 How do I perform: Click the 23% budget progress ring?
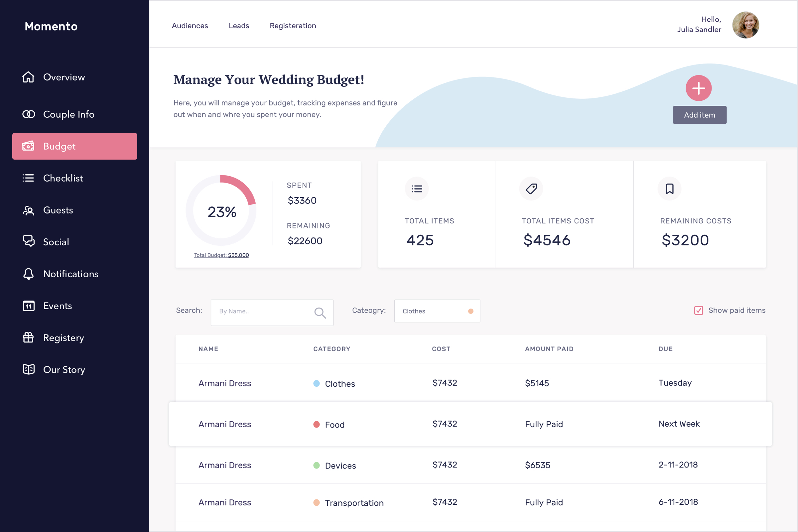click(221, 211)
